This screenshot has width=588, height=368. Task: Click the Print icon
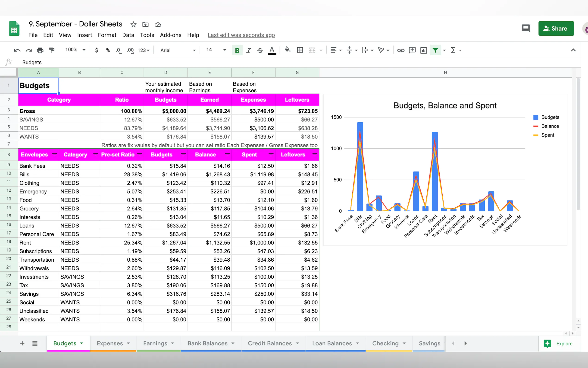click(40, 50)
